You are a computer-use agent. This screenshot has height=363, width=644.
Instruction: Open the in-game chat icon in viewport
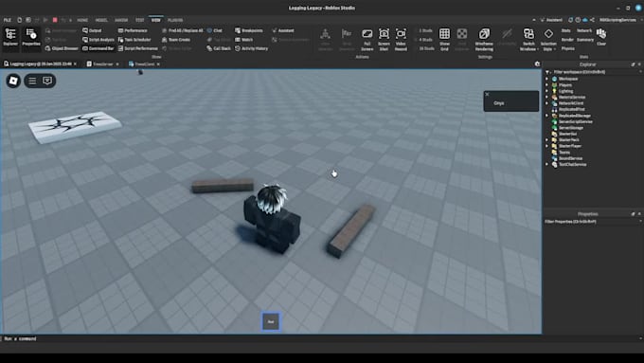coord(47,81)
